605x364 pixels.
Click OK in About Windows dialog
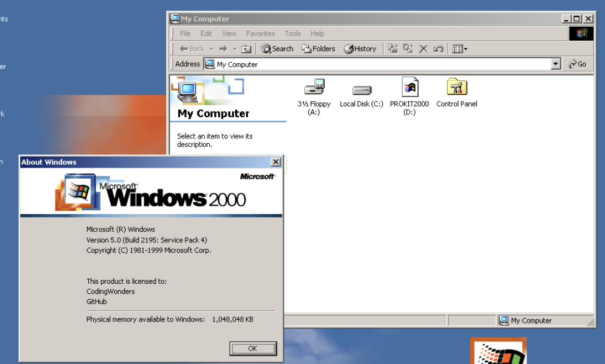click(253, 349)
